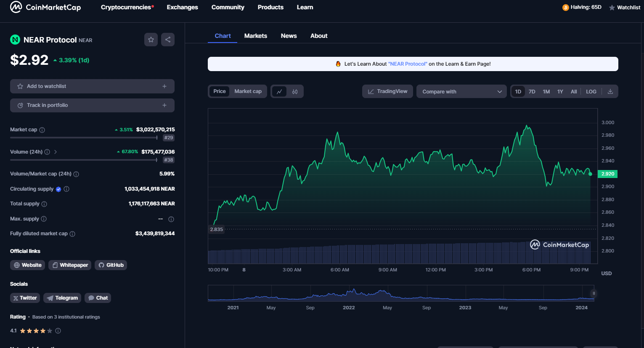Switch to line chart view icon
Image resolution: width=644 pixels, height=348 pixels.
coord(279,91)
